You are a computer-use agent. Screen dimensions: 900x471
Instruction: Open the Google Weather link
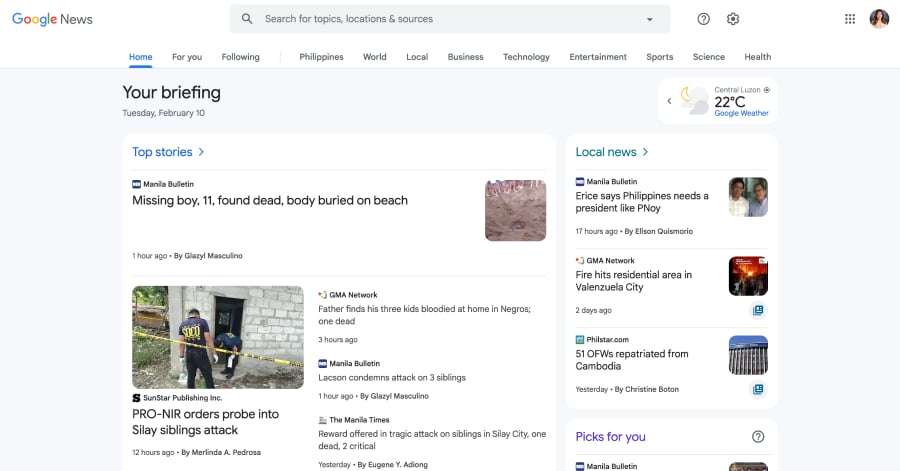point(742,114)
